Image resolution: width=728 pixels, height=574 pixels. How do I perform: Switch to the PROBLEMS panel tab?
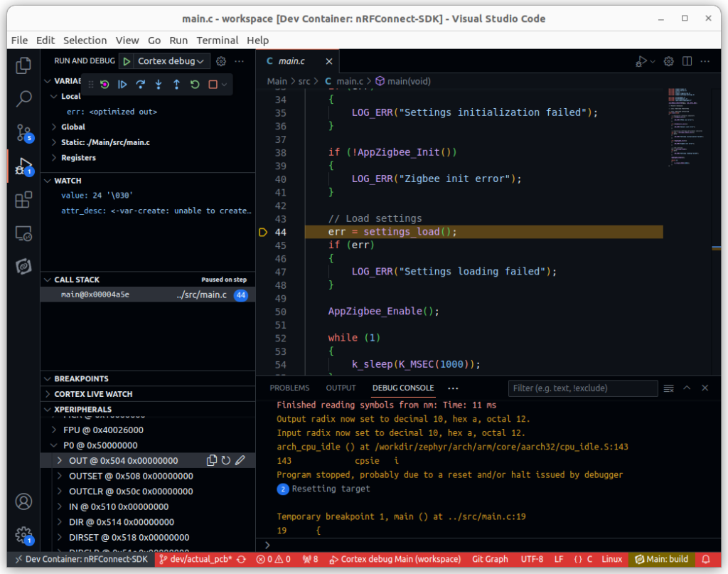(x=289, y=388)
